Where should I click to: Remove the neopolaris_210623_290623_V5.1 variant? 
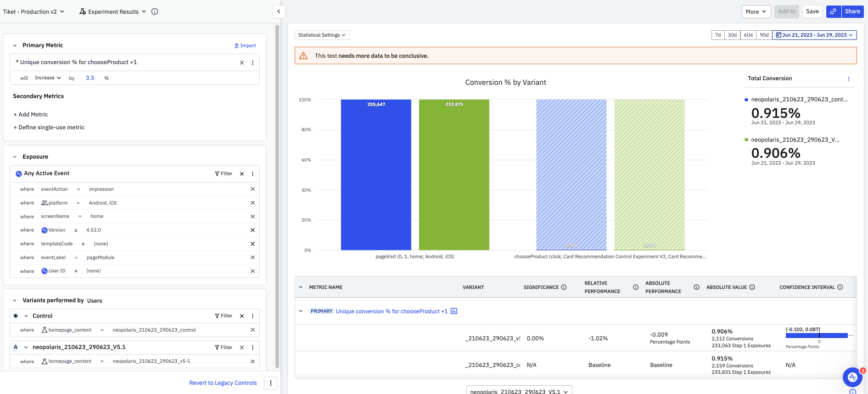click(242, 348)
